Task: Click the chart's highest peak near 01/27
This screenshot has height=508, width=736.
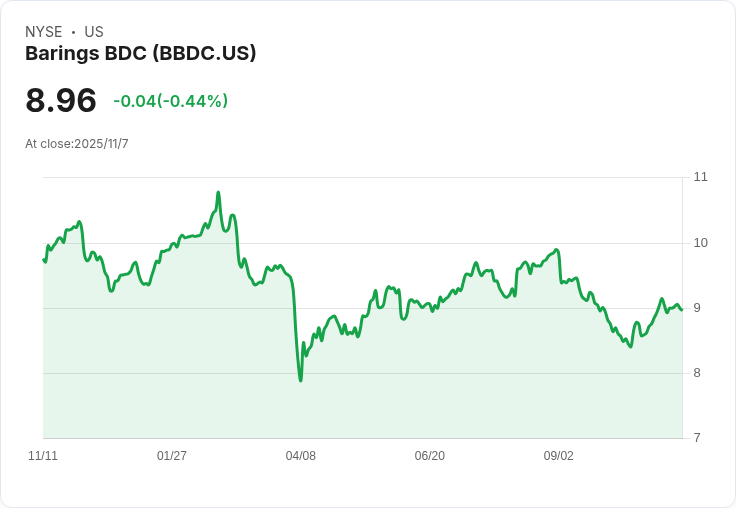Action: coord(218,192)
